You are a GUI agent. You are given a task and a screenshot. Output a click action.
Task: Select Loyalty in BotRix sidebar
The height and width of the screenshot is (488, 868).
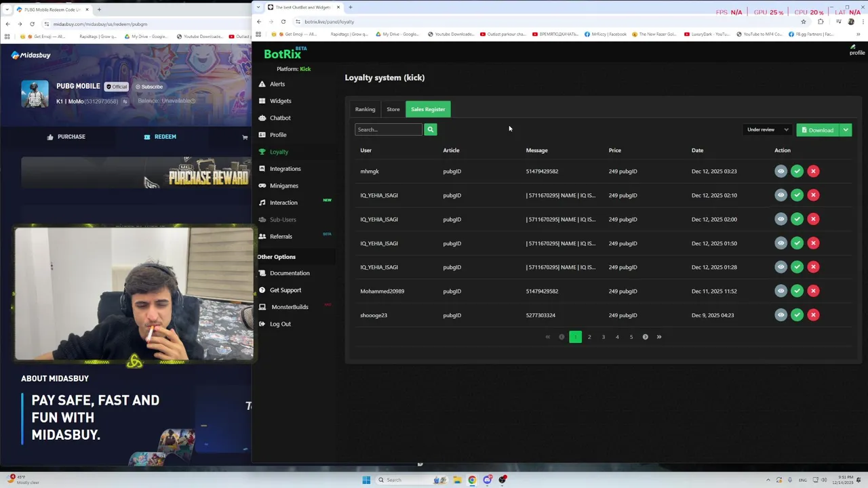(279, 152)
